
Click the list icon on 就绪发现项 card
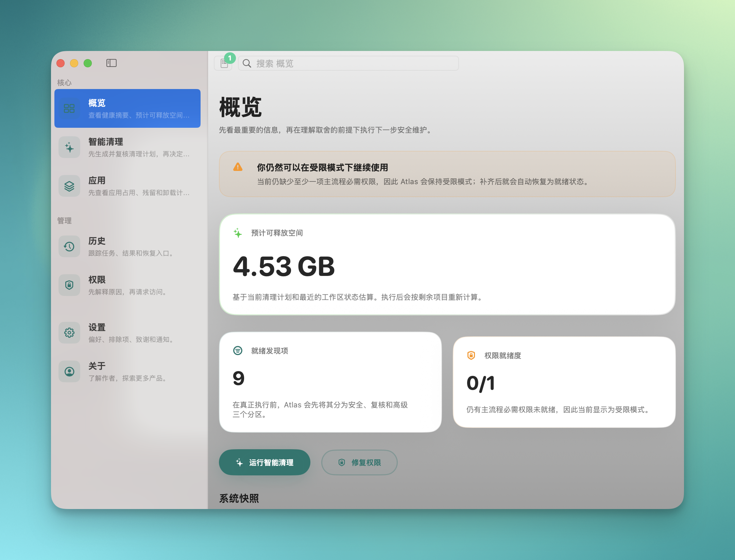pos(238,351)
